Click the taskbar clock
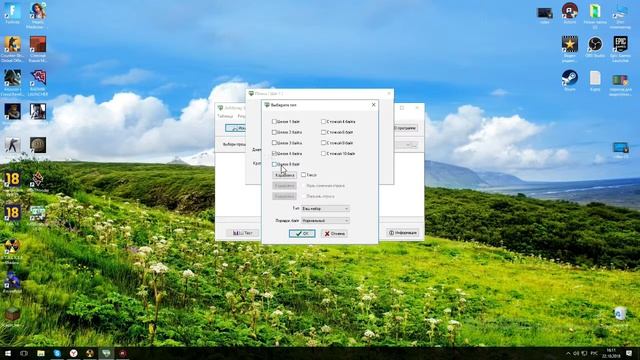Image resolution: width=640 pixels, height=360 pixels. tap(611, 353)
